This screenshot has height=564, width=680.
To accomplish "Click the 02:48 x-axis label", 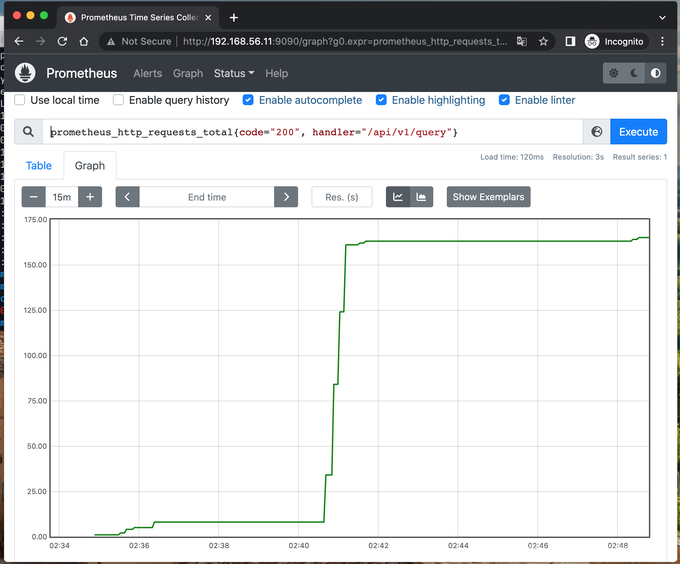I will [618, 545].
